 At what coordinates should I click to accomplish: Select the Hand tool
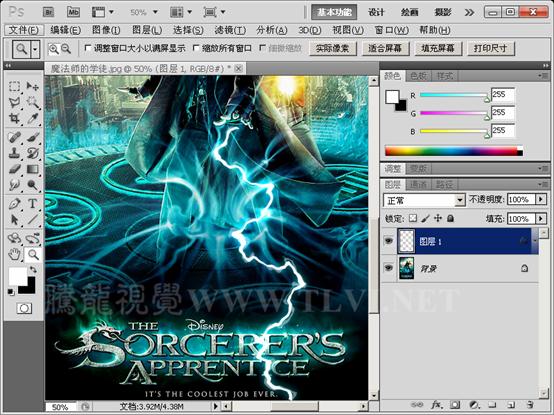(x=14, y=254)
